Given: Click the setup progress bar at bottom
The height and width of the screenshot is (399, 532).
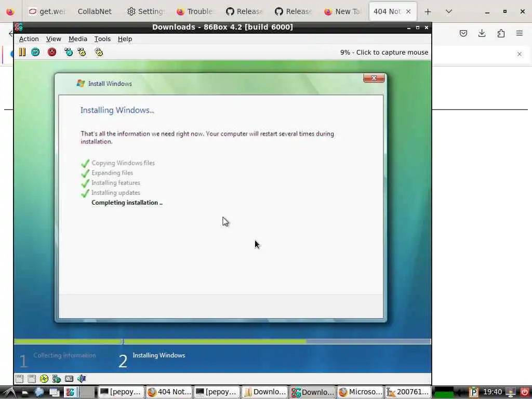Looking at the screenshot, I should pyautogui.click(x=222, y=341).
